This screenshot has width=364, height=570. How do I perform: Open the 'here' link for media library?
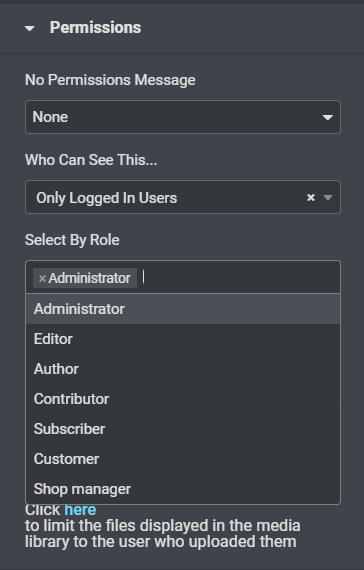coord(80,510)
